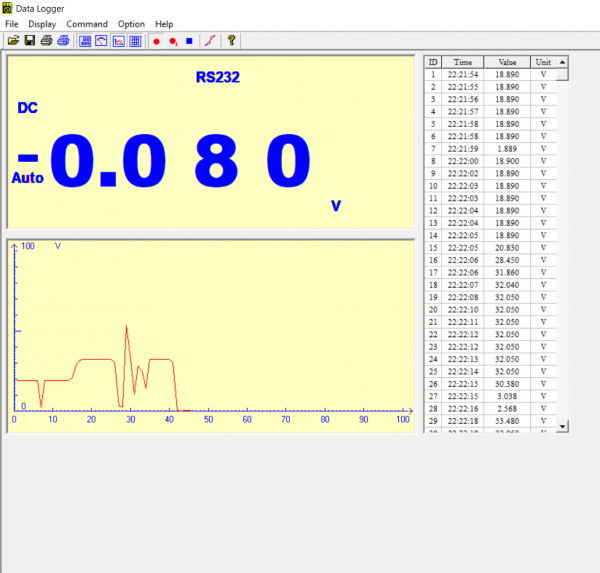Click the ID column header
The width and height of the screenshot is (600, 573).
coord(433,62)
